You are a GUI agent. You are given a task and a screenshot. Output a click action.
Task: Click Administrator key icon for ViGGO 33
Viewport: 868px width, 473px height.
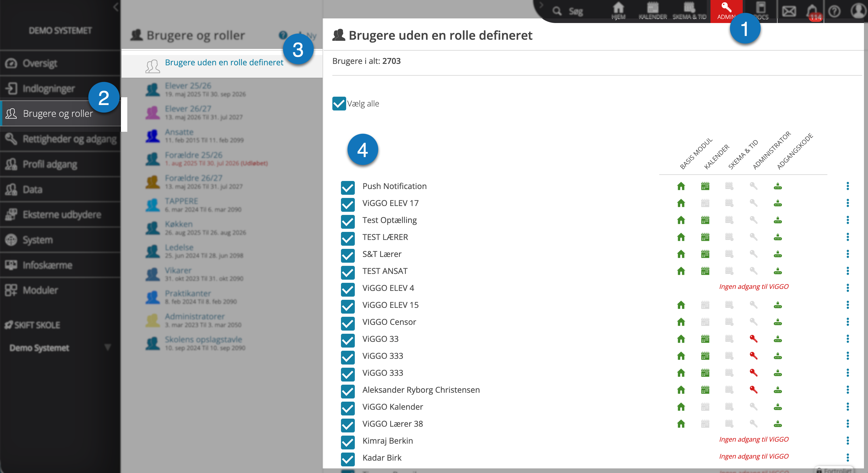pos(753,339)
